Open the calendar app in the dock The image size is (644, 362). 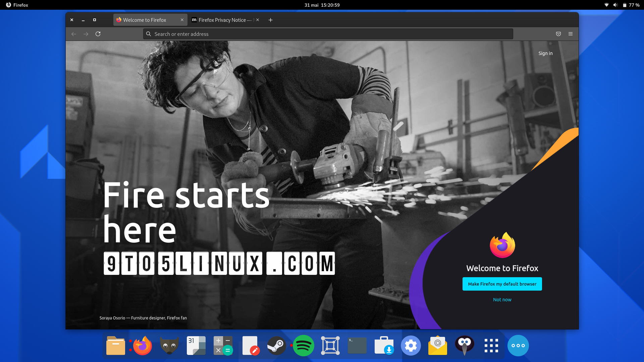click(x=196, y=345)
